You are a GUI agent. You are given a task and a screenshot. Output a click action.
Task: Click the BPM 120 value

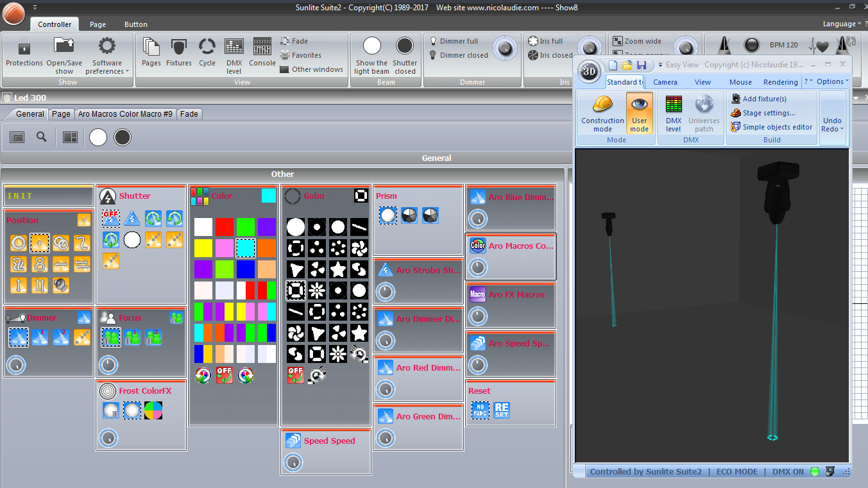(784, 46)
